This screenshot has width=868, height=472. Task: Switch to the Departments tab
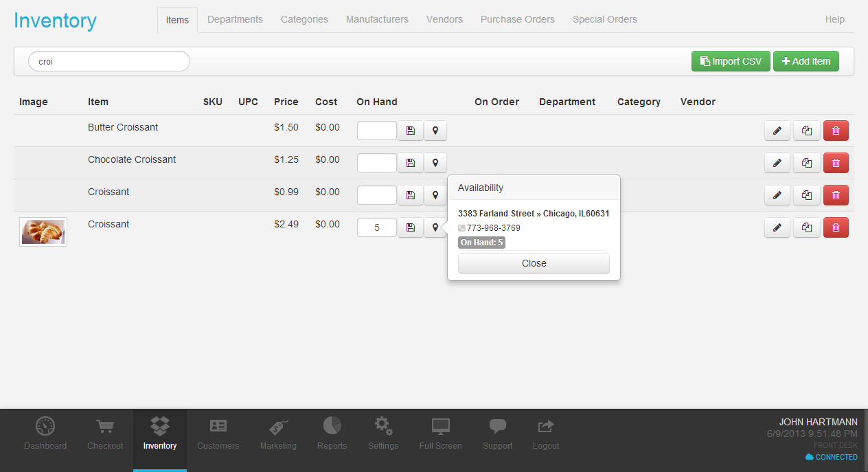pos(235,19)
